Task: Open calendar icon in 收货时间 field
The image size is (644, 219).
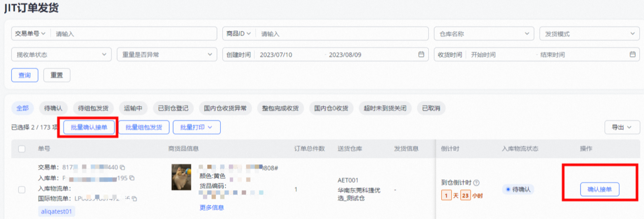Action: (632, 54)
